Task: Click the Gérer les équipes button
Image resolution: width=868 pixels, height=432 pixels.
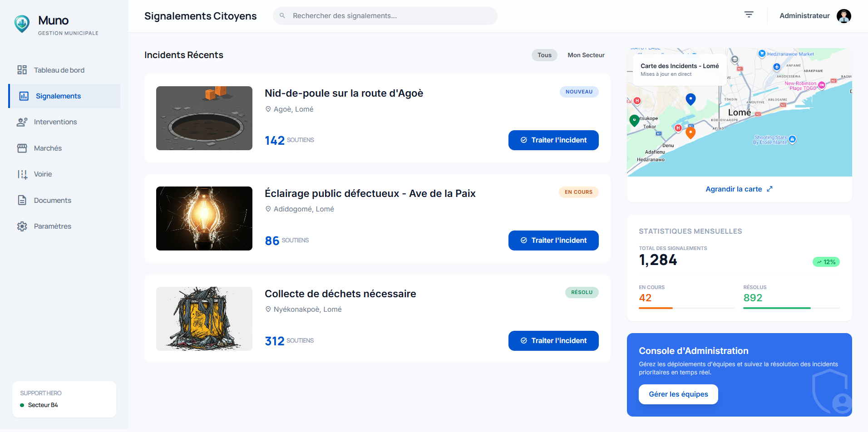Action: tap(678, 394)
